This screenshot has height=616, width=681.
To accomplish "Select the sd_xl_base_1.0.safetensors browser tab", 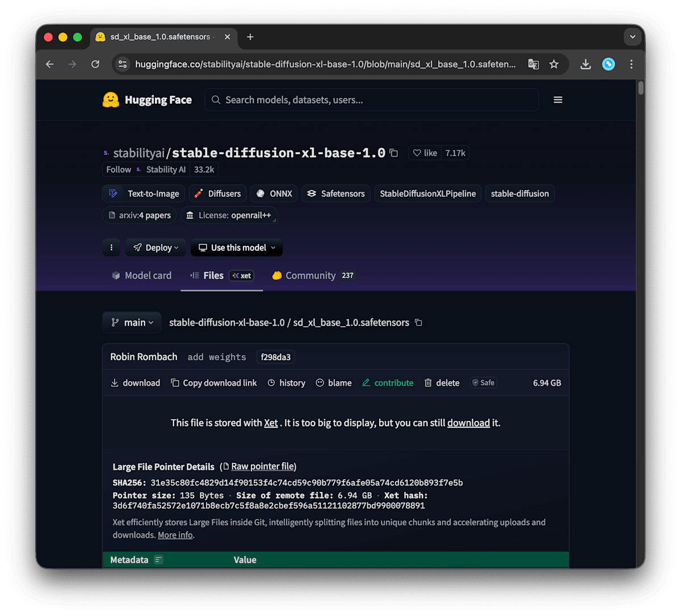I will coord(165,37).
